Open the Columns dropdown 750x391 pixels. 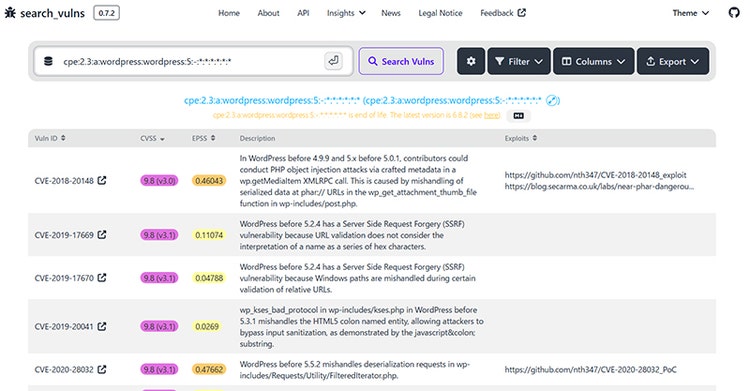pyautogui.click(x=594, y=61)
